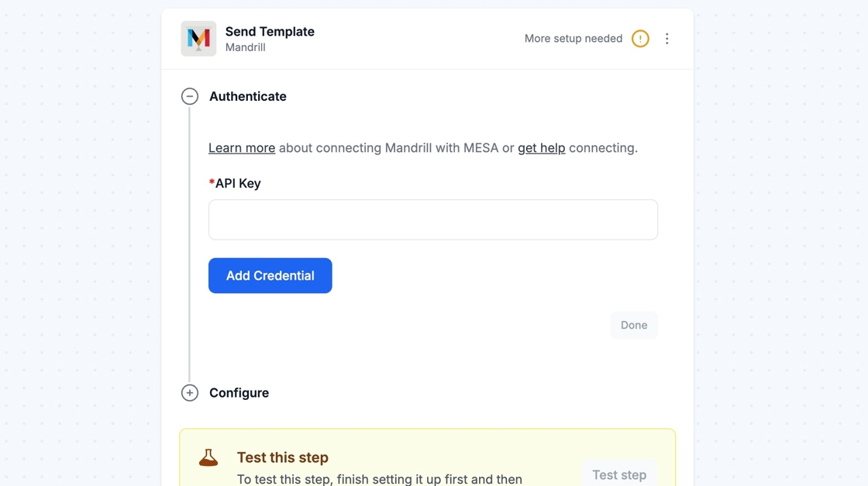Click the Mandrill subtitle under step title
The height and width of the screenshot is (486, 868).
(246, 48)
